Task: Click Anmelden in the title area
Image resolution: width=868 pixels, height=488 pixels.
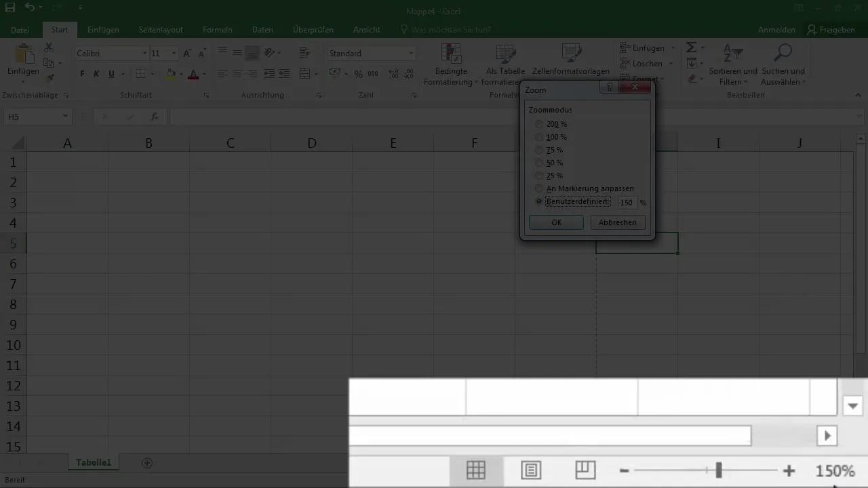Action: tap(776, 30)
